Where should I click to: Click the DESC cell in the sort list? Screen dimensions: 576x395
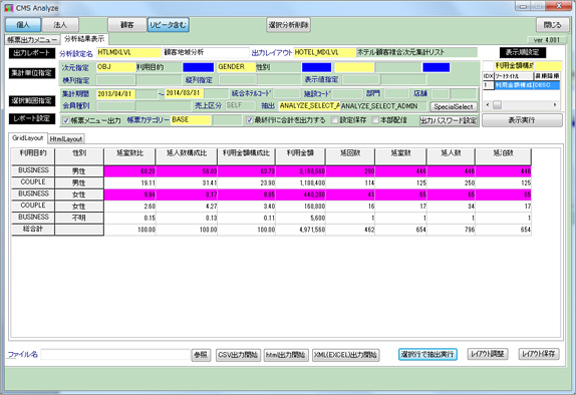pyautogui.click(x=547, y=85)
